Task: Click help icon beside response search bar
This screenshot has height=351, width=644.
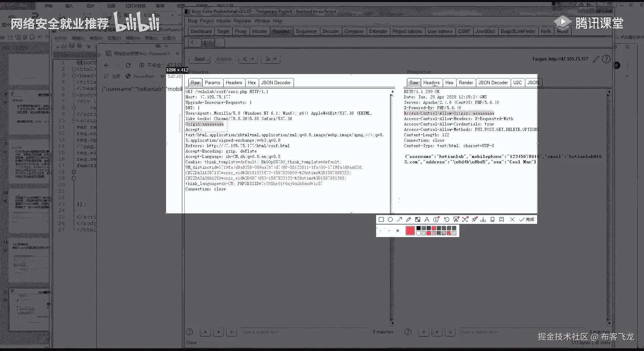Action: coord(408,332)
